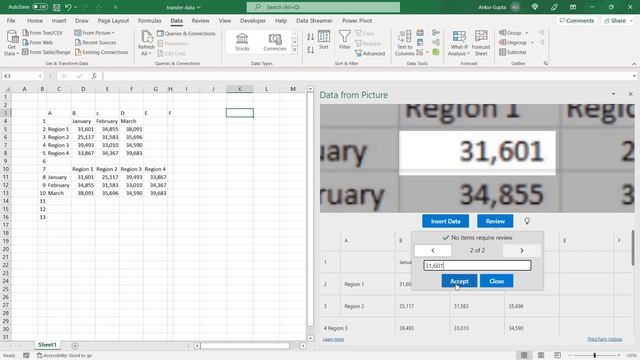The height and width of the screenshot is (360, 640).
Task: Sort descending Z to A
Action: click(x=310, y=49)
